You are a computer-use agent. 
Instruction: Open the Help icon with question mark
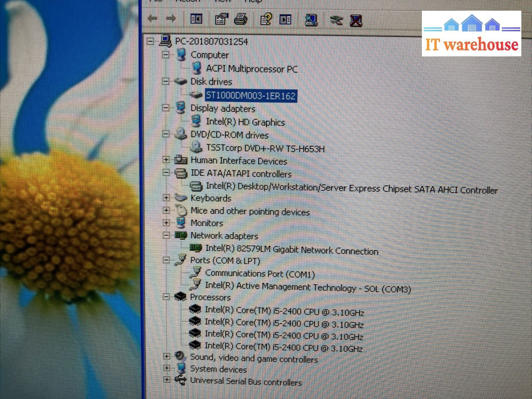pyautogui.click(x=266, y=20)
